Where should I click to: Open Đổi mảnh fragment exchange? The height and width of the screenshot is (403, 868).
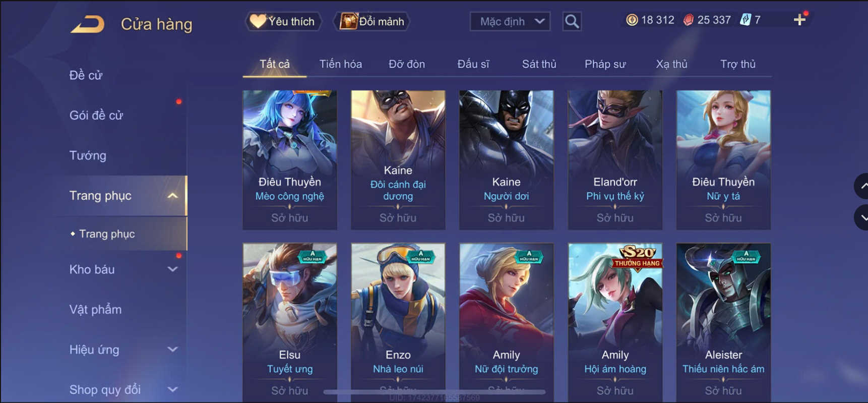pyautogui.click(x=373, y=21)
